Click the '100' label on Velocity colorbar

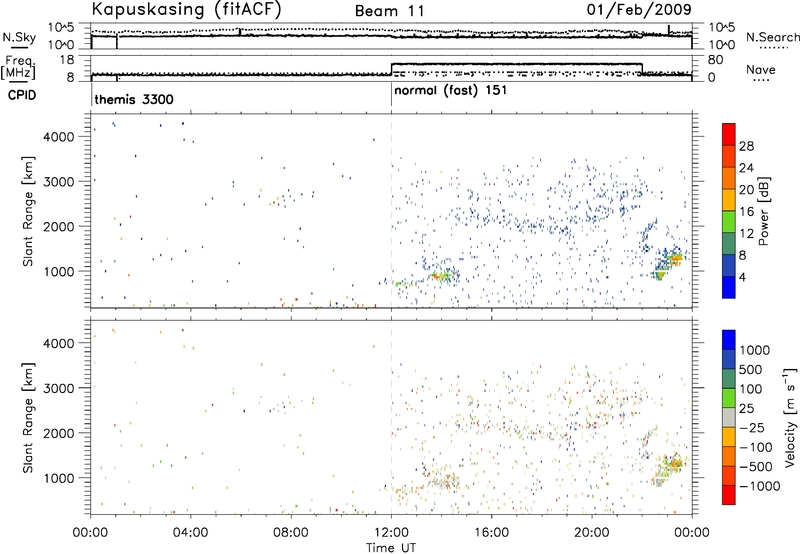[x=751, y=389]
